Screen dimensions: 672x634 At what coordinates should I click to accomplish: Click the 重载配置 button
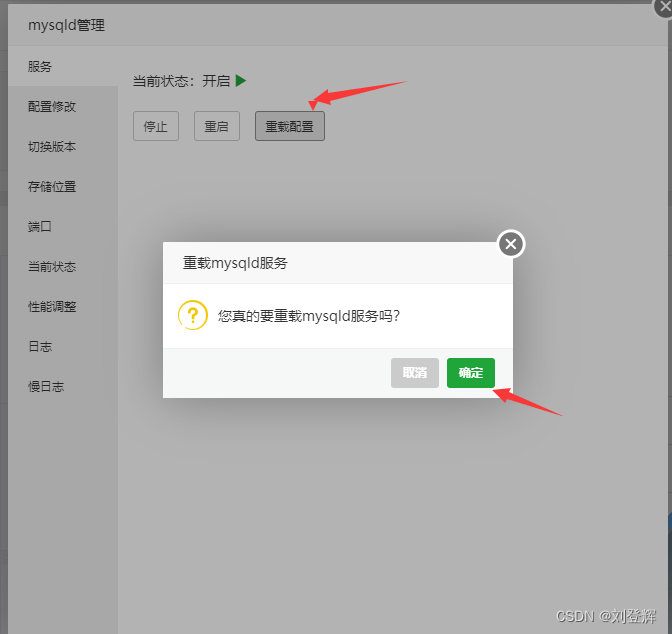pyautogui.click(x=290, y=126)
